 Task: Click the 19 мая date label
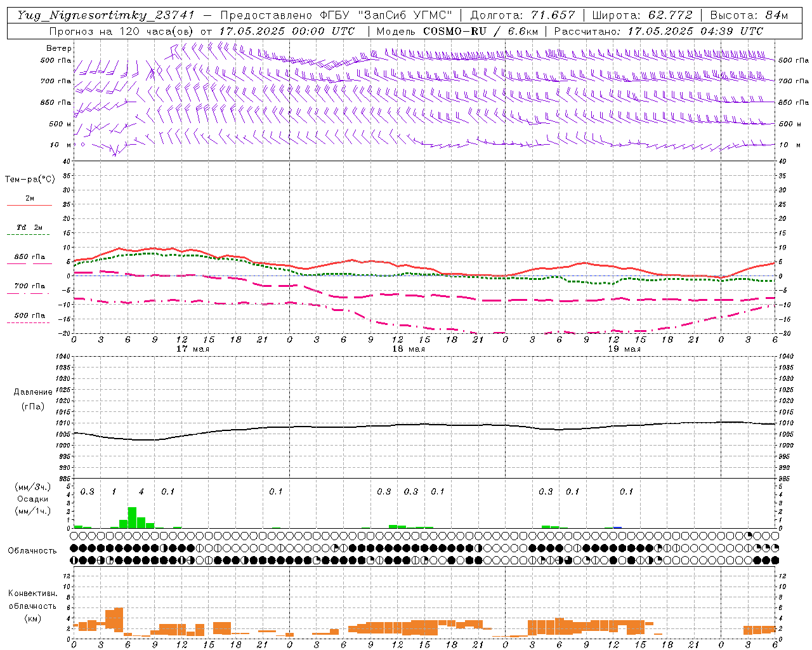point(624,349)
